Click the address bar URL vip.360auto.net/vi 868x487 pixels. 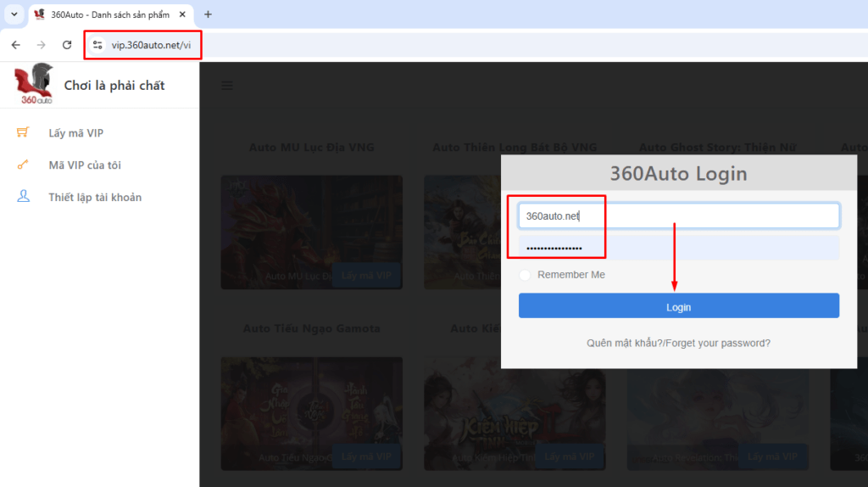pos(151,45)
